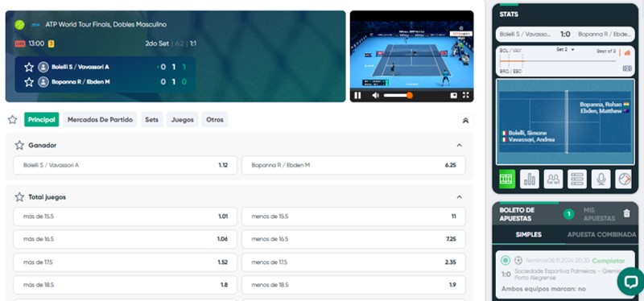Click the Bopanna R / Ebden M avatar icon

tap(43, 82)
